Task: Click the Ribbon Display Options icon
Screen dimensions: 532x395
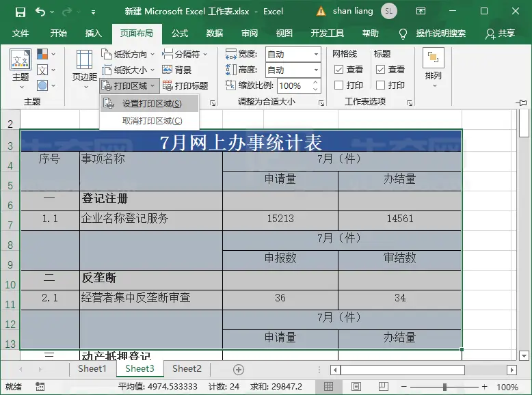Action: [421, 11]
